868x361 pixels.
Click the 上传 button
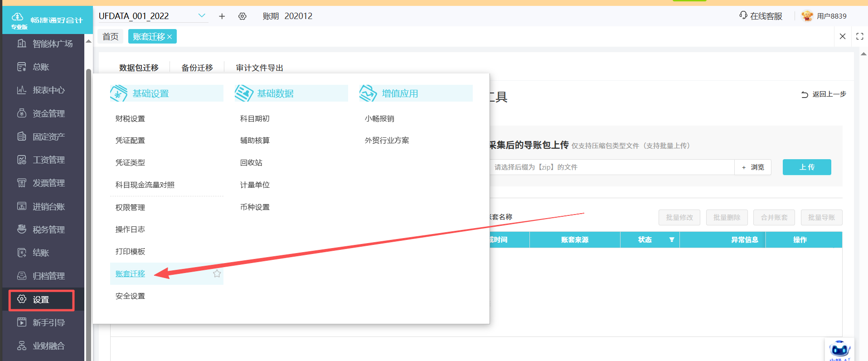point(806,167)
